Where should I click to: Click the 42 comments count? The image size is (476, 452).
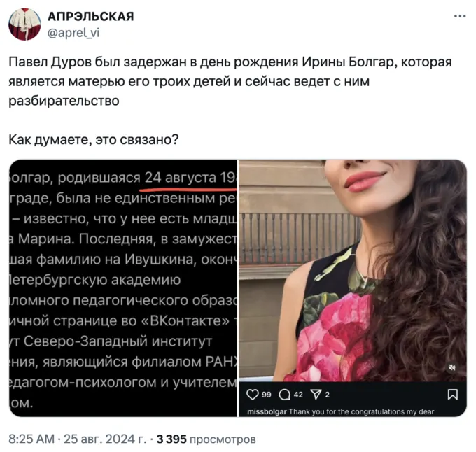coord(298,395)
